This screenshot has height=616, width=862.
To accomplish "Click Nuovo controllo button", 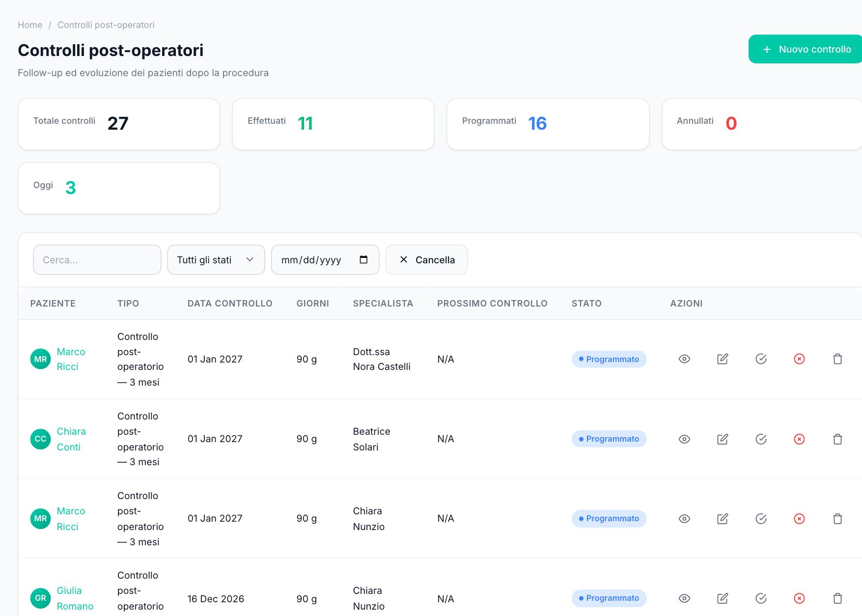I will pos(806,49).
